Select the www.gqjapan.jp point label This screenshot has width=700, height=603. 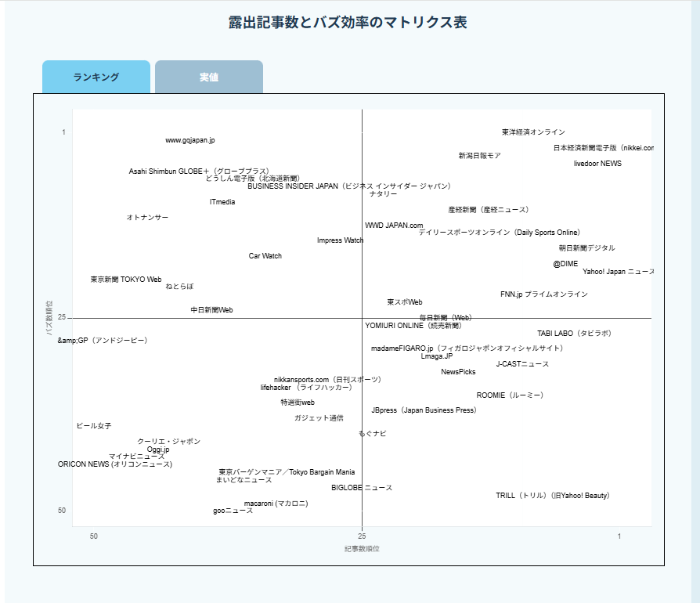pyautogui.click(x=189, y=140)
